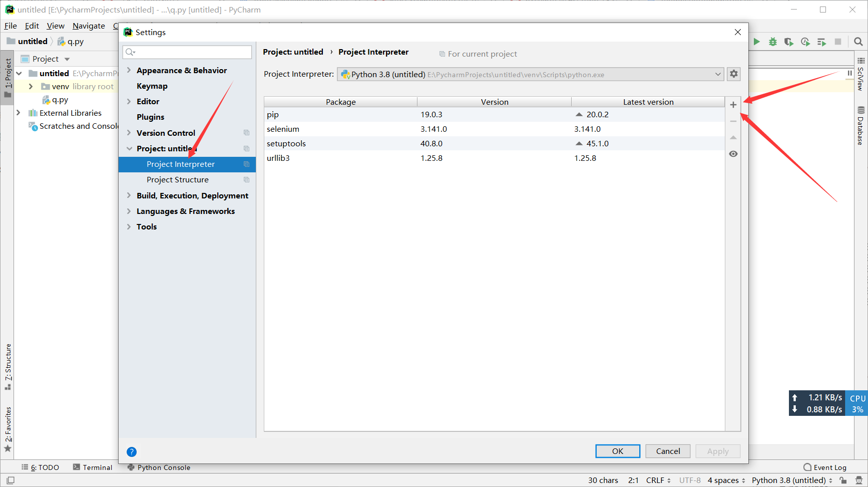Image resolution: width=868 pixels, height=487 pixels.
Task: Click copy icon beside Project Structure
Action: tap(246, 180)
